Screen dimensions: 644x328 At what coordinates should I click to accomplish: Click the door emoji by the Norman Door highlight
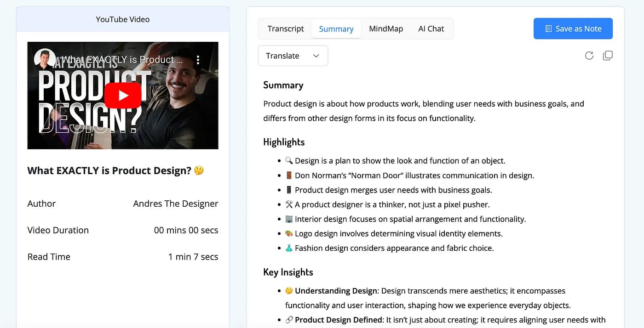tap(289, 175)
